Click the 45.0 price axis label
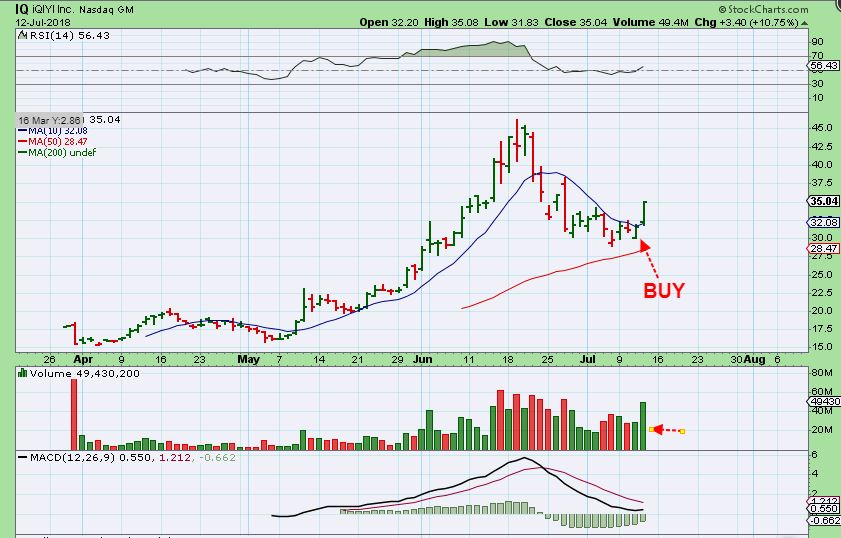841x538 pixels. coord(822,128)
